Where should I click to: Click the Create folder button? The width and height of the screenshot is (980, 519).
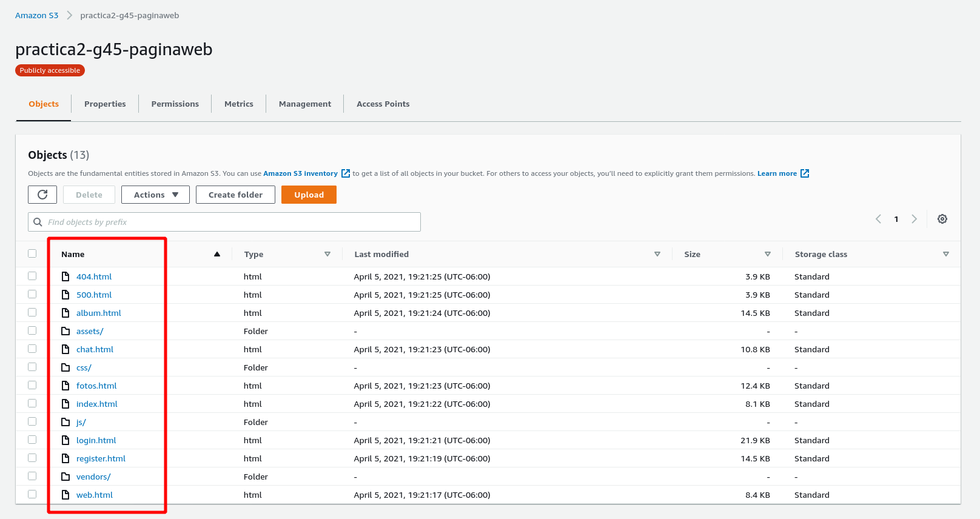pos(235,195)
